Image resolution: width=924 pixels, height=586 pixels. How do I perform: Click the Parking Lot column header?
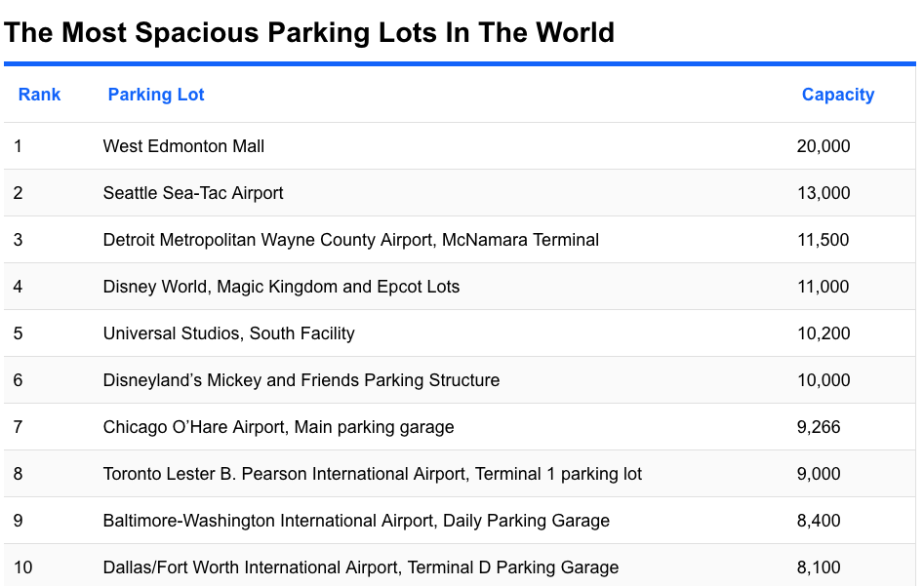(x=156, y=95)
